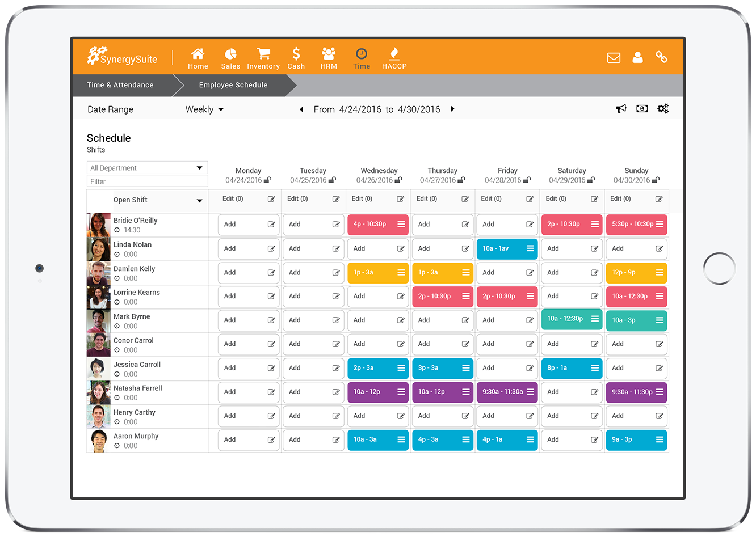This screenshot has height=537, width=756.
Task: Click the cash bill icon near date range
Action: point(642,108)
